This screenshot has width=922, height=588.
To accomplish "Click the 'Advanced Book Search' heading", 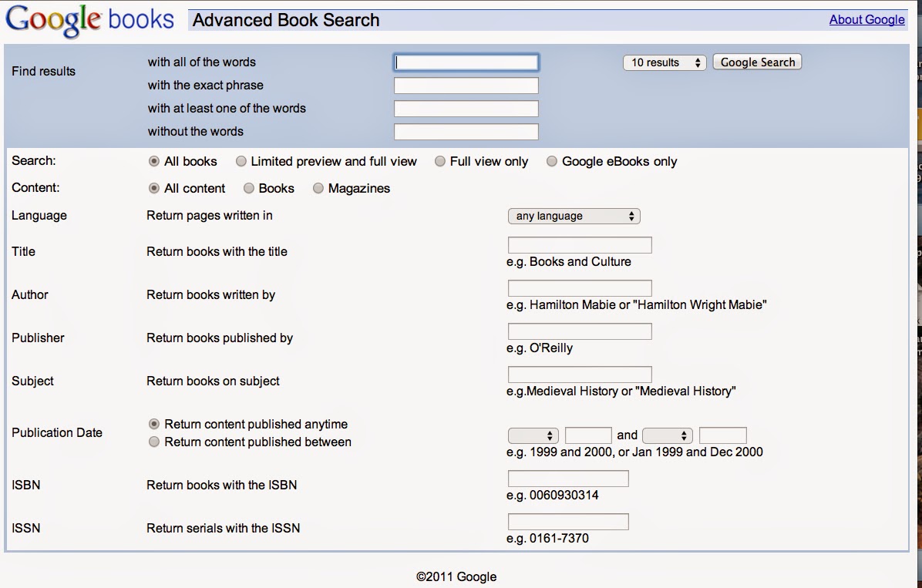I will click(x=286, y=20).
